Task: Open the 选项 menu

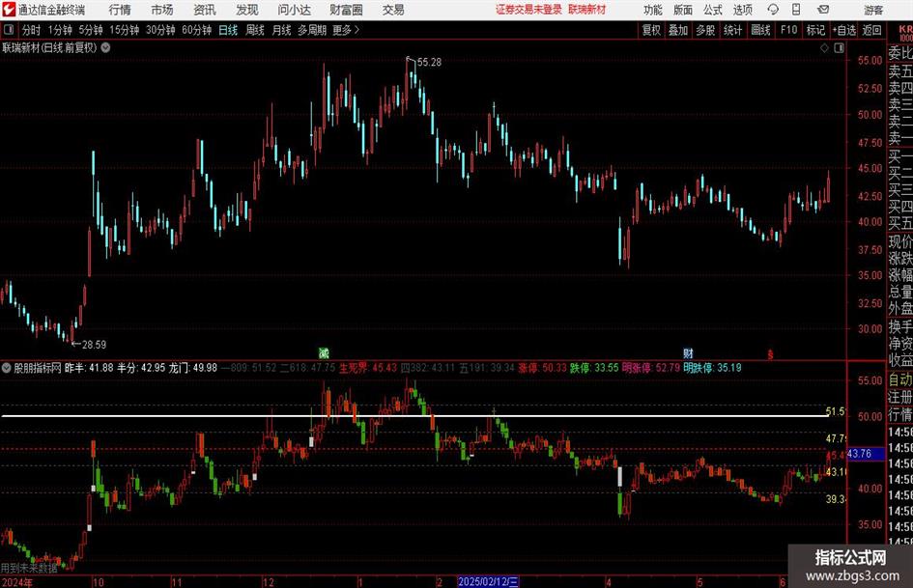Action: tap(742, 10)
